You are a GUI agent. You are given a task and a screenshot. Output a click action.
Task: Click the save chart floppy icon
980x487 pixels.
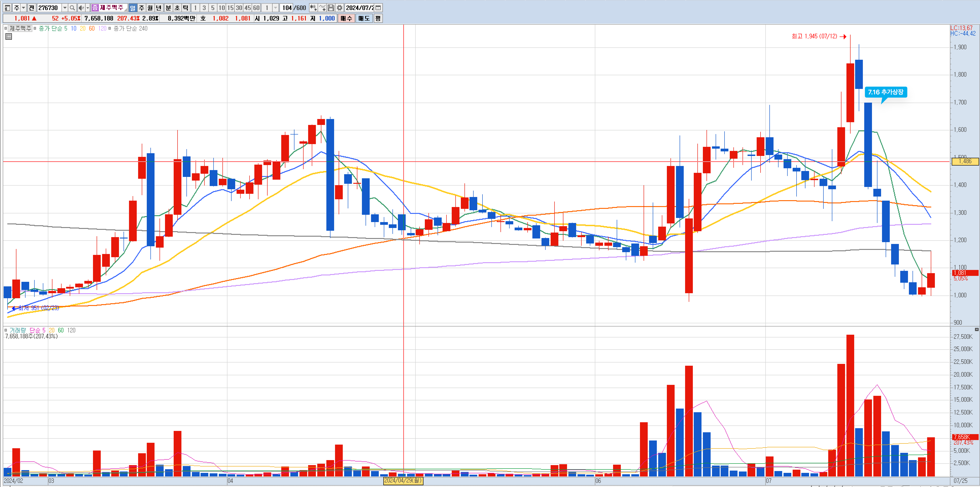(331, 8)
